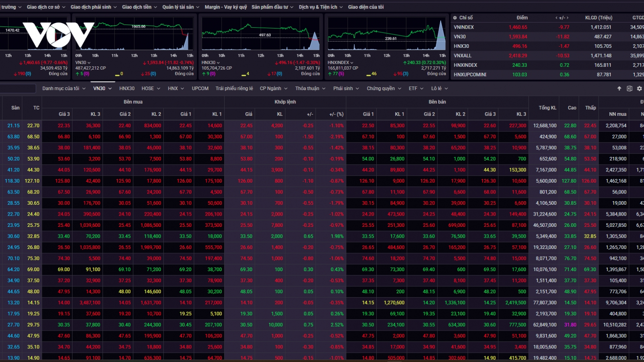Image resolution: width=644 pixels, height=362 pixels.
Task: Expand the Giao dịch tiền menu
Action: 139,7
